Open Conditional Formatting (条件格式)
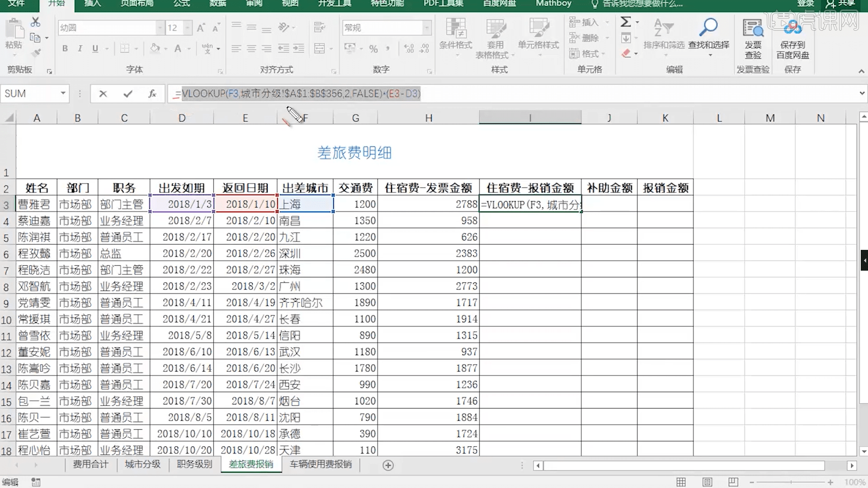This screenshot has width=868, height=488. click(x=456, y=38)
